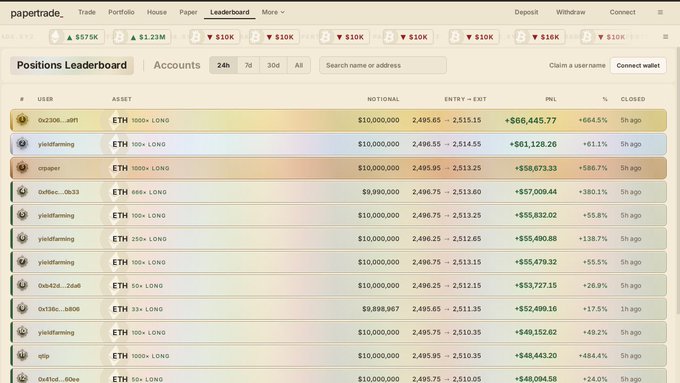Viewport: 680px width, 383px height.
Task: Click the '1h ago' closed time
Action: [x=631, y=309]
